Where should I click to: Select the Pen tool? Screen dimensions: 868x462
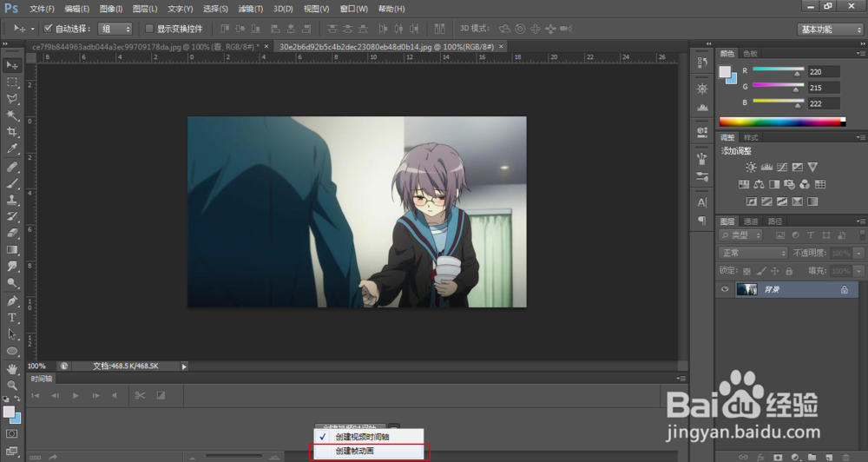pyautogui.click(x=11, y=301)
